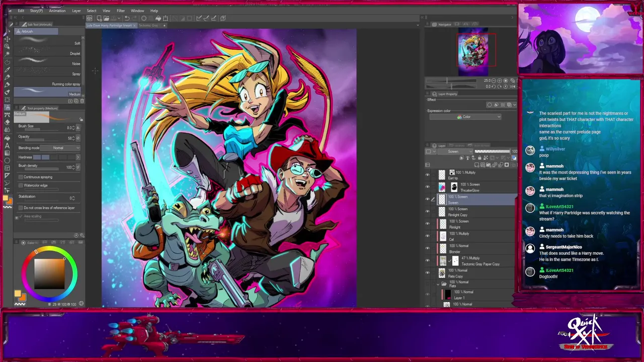The width and height of the screenshot is (644, 362).
Task: Open the layer blend mode Screen dropdown
Action: [x=455, y=151]
